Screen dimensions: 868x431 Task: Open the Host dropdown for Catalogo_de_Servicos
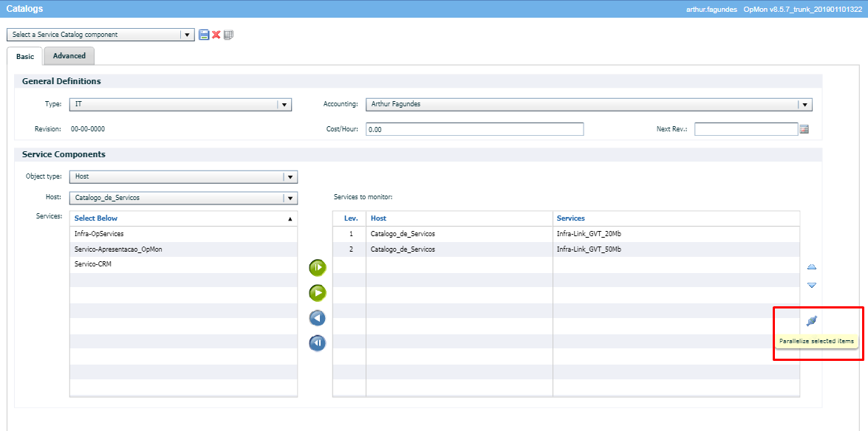(290, 198)
